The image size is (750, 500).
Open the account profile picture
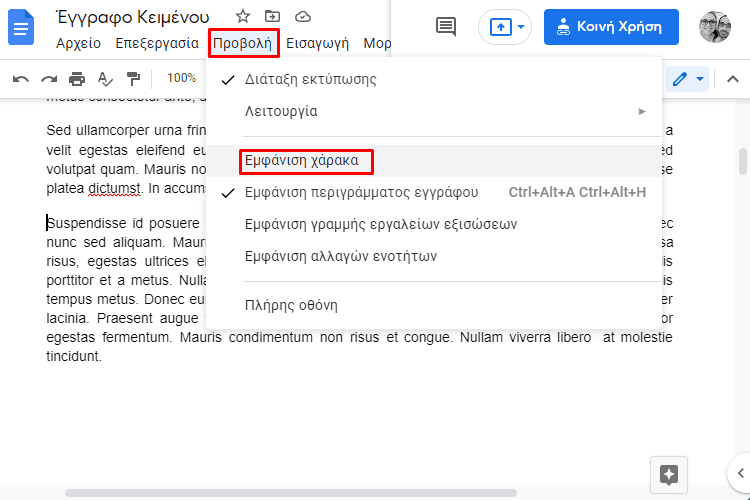pyautogui.click(x=715, y=27)
